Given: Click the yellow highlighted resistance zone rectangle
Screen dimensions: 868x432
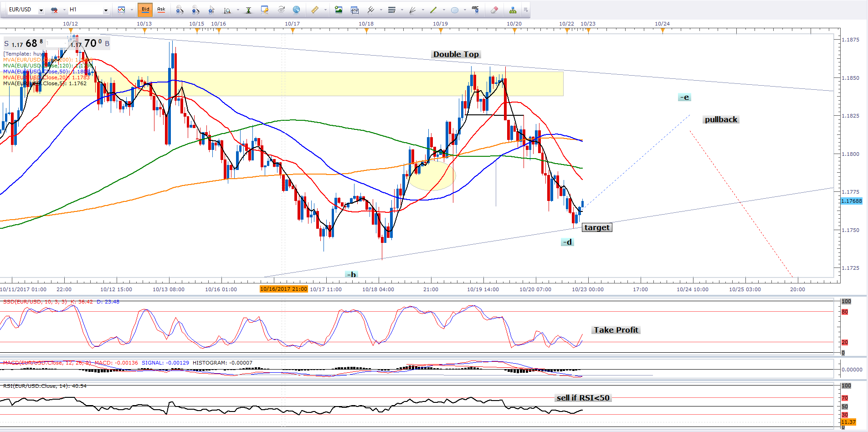Looking at the screenshot, I should click(x=319, y=84).
